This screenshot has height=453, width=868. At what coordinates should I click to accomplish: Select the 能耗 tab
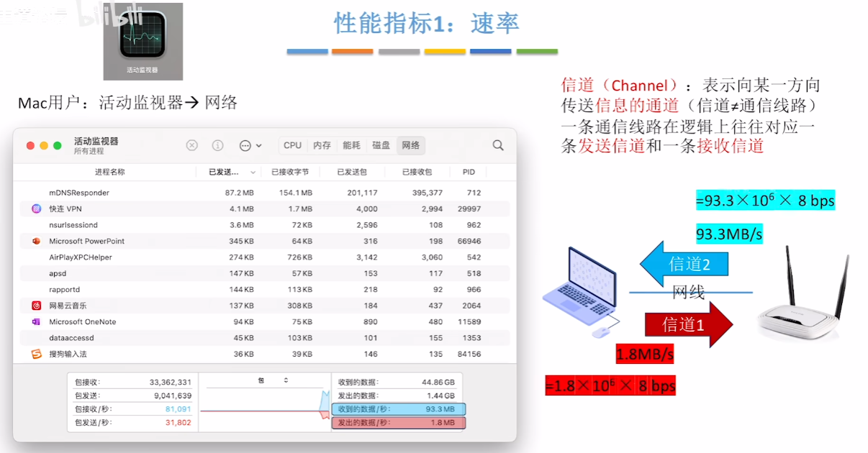351,145
